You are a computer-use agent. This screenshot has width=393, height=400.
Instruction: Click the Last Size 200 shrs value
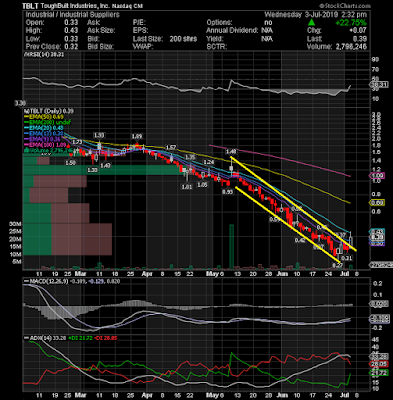point(183,39)
